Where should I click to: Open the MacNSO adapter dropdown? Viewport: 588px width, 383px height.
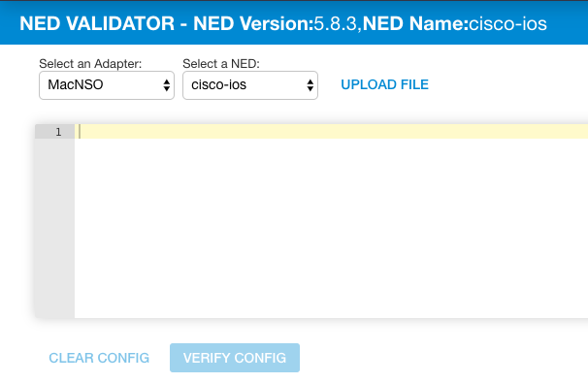click(x=107, y=85)
